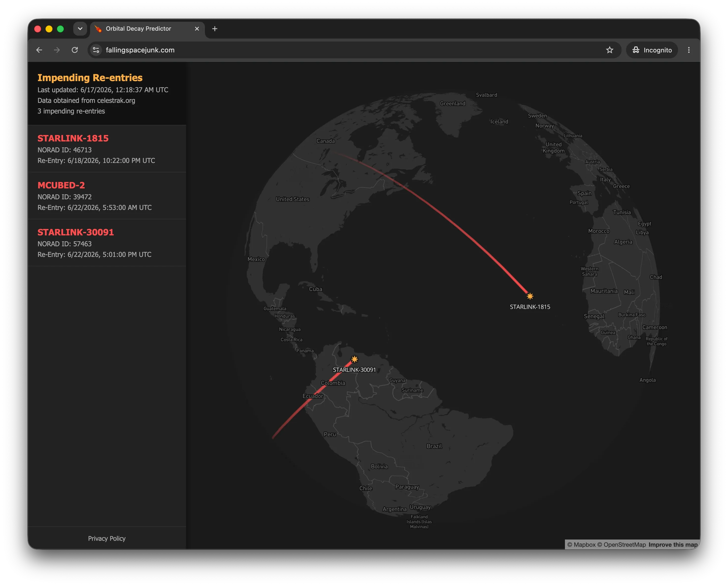
Task: Click the STARLINK-30091 label on the map
Action: [354, 370]
